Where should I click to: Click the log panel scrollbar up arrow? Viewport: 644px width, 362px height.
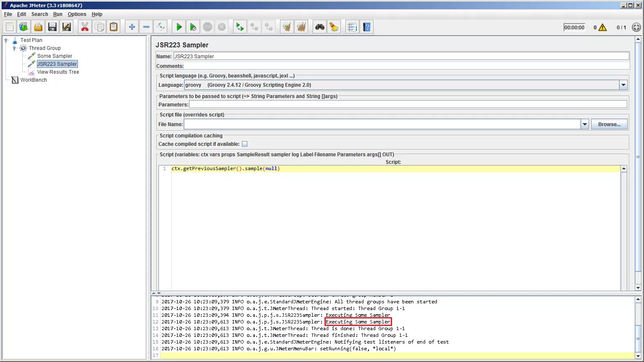click(638, 300)
